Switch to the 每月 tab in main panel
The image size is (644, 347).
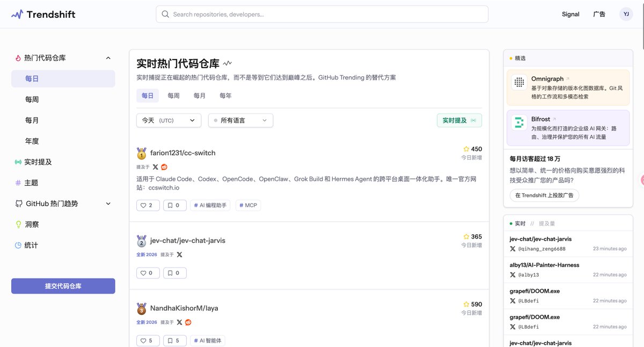[200, 96]
